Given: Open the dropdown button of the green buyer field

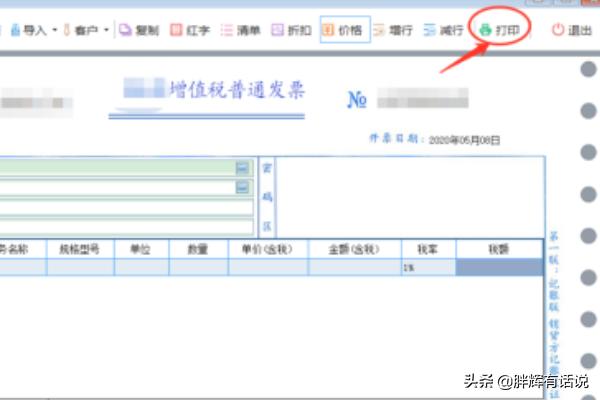Looking at the screenshot, I should [x=242, y=168].
